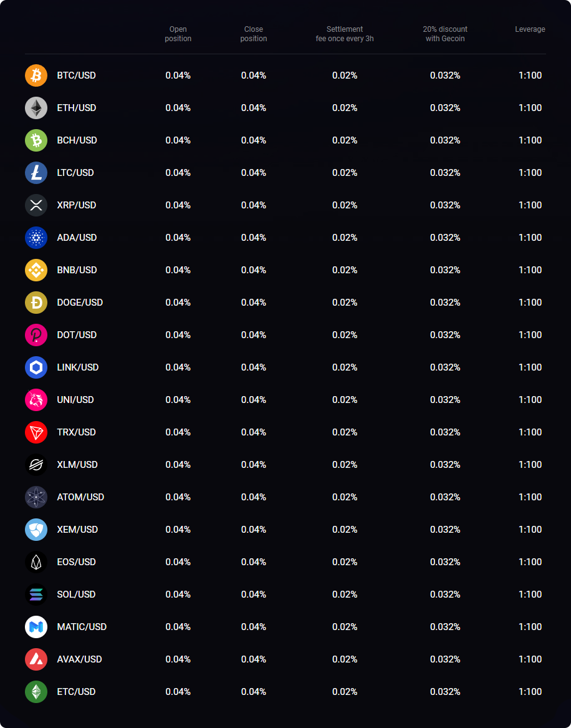Choose the dark XRP logo icon
Screen dimensions: 571x728
[36, 205]
